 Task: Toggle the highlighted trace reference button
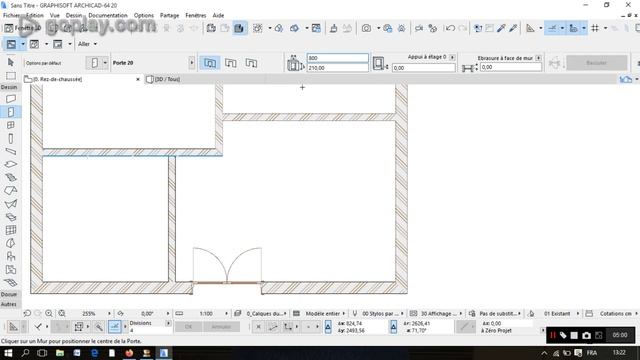coord(240,28)
